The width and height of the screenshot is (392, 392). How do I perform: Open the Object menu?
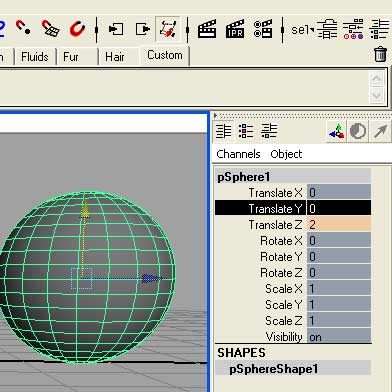pyautogui.click(x=286, y=154)
